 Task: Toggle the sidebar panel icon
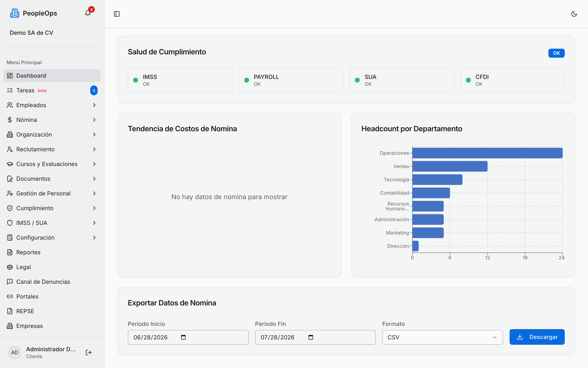(x=117, y=14)
